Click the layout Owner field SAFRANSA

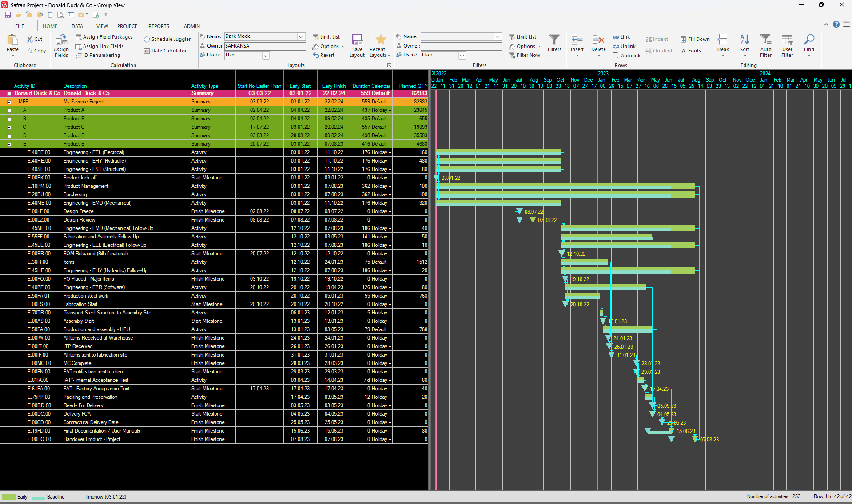point(265,46)
